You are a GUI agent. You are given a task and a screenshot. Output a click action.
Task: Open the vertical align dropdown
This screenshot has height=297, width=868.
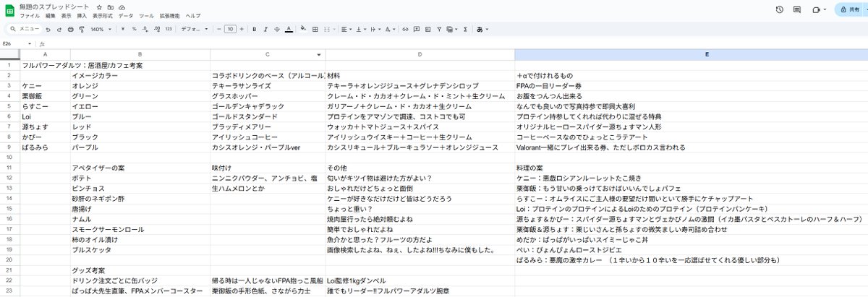coord(362,29)
